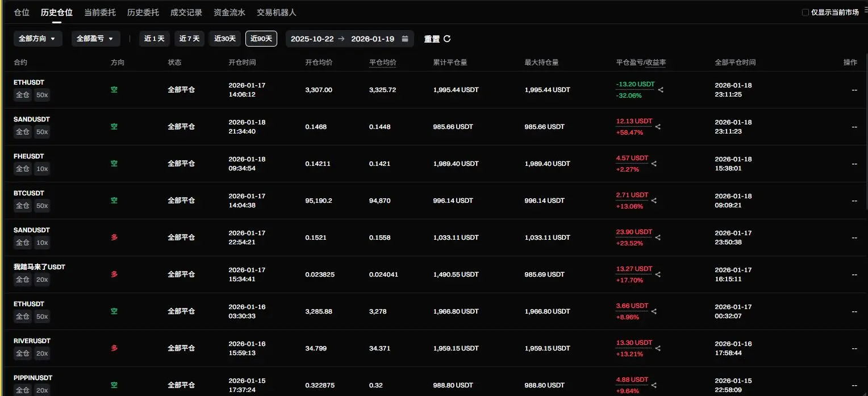Share the BTCUSDT 2.71 USDT result

tap(654, 201)
